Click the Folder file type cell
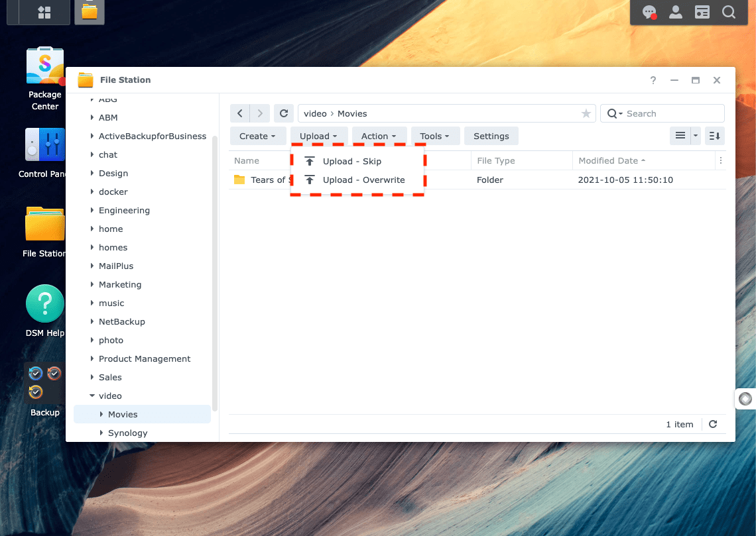The width and height of the screenshot is (756, 536). [x=490, y=180]
